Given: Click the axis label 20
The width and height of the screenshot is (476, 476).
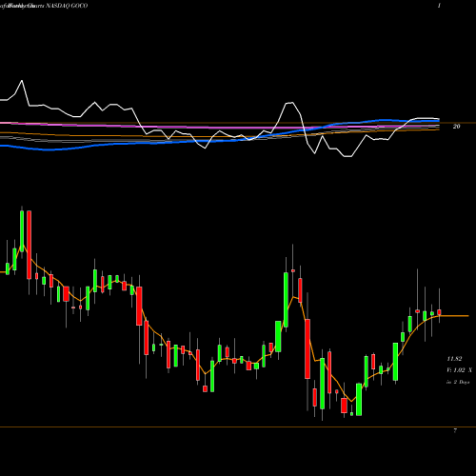Looking at the screenshot, I should click(456, 127).
